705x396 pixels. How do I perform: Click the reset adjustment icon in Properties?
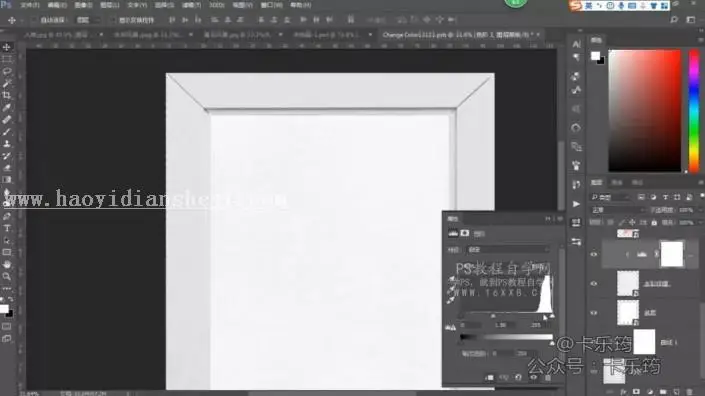click(518, 378)
